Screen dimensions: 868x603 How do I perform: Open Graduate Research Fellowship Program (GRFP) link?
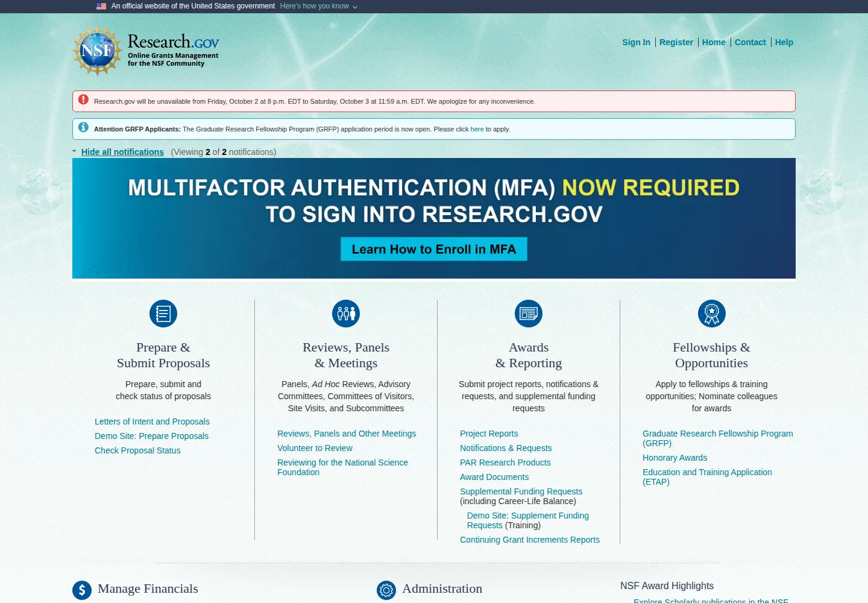[717, 438]
